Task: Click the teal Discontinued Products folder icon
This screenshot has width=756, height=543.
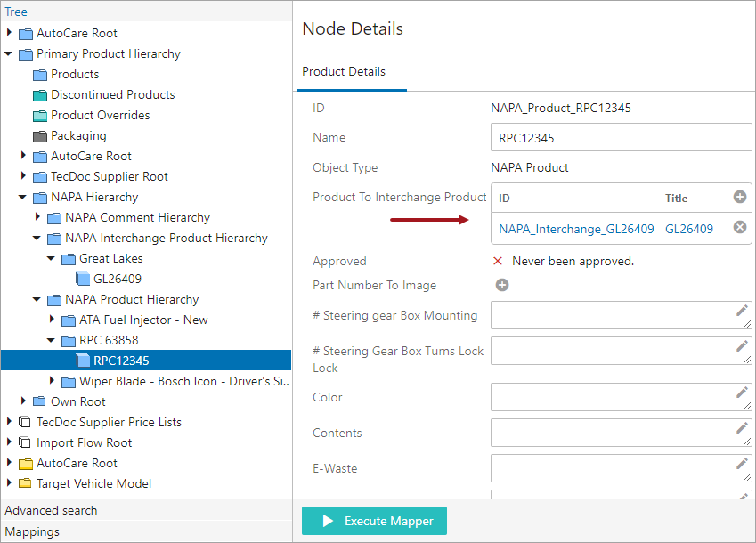Action: tap(40, 95)
